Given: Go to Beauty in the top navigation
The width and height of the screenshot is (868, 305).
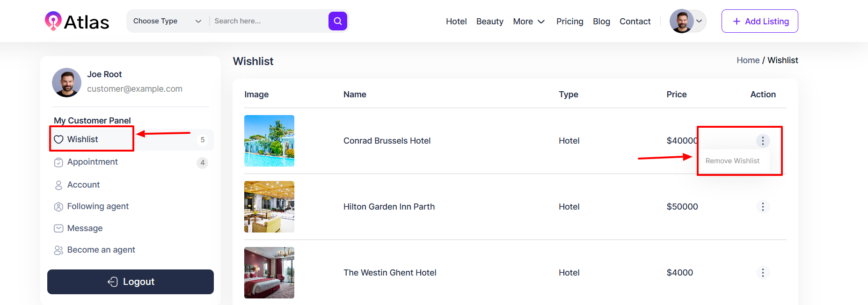Looking at the screenshot, I should click(x=489, y=22).
